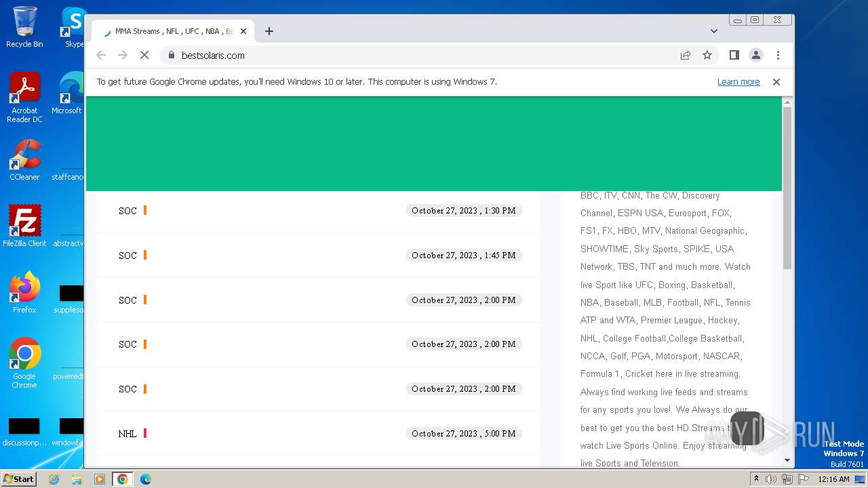Open a new Chrome tab
This screenshot has width=868, height=488.
269,31
